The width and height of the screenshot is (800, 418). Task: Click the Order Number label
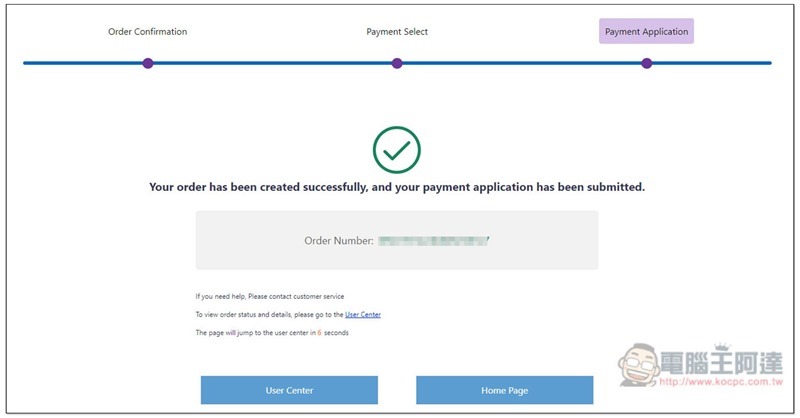tap(339, 241)
